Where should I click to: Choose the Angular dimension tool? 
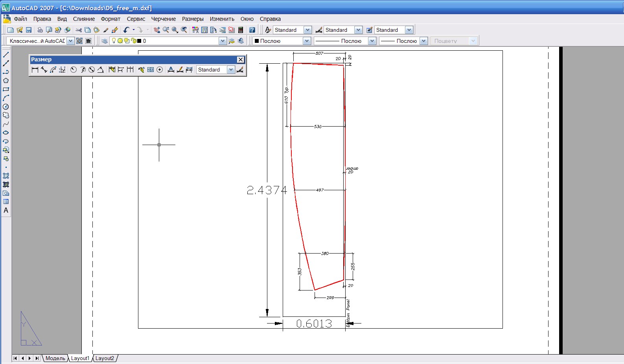[x=101, y=70]
